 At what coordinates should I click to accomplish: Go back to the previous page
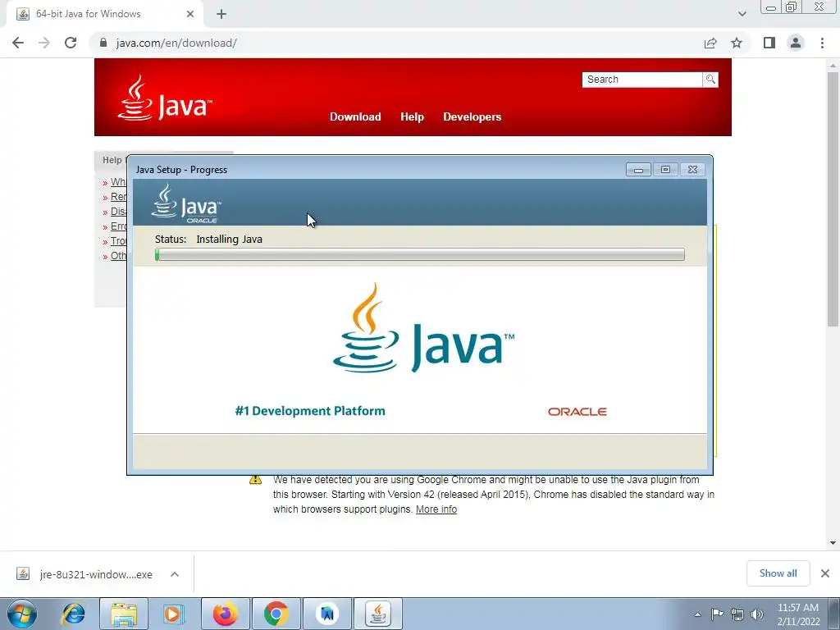click(18, 43)
